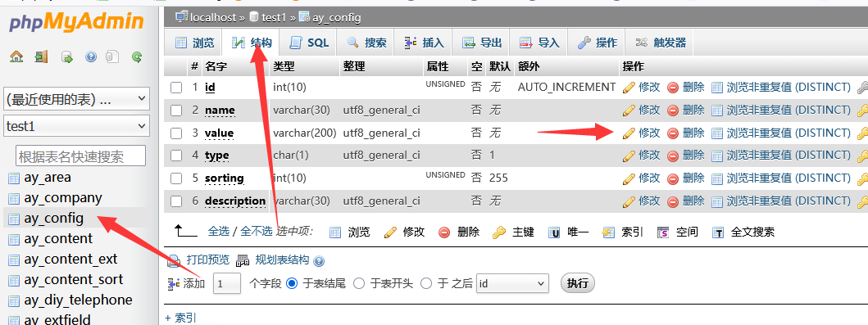Switch to the 导入 tab

539,43
